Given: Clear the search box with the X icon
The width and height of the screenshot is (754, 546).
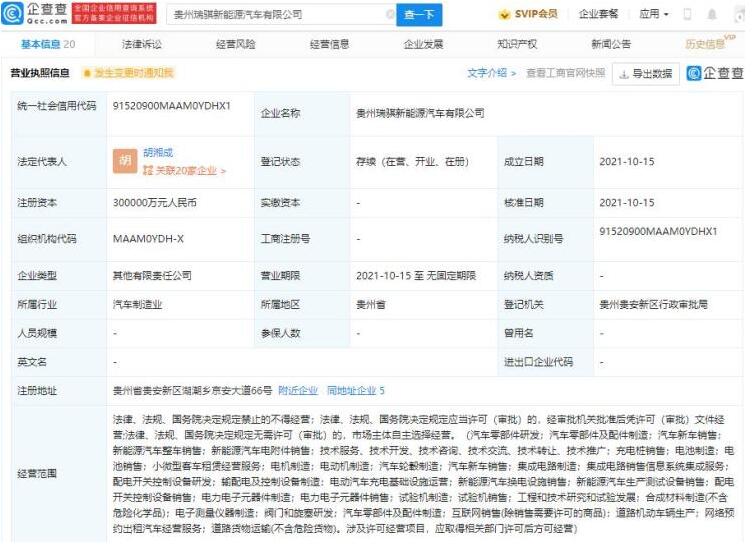Looking at the screenshot, I should point(390,14).
